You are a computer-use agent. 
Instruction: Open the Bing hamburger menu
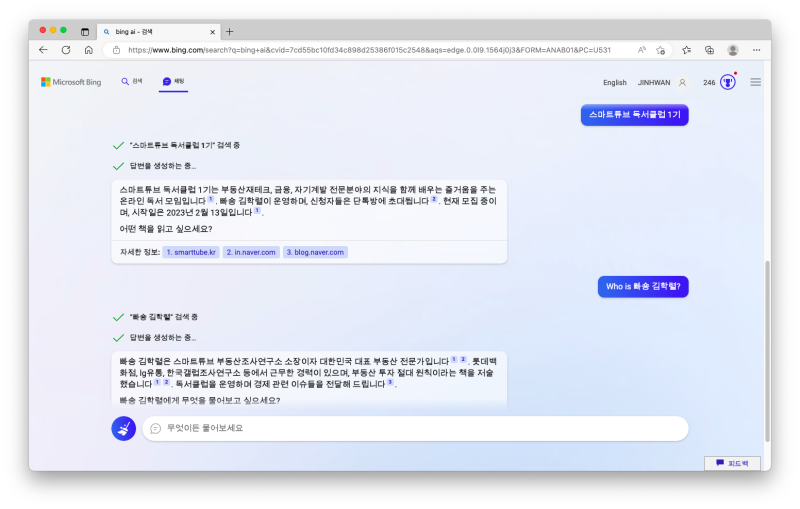[x=756, y=82]
